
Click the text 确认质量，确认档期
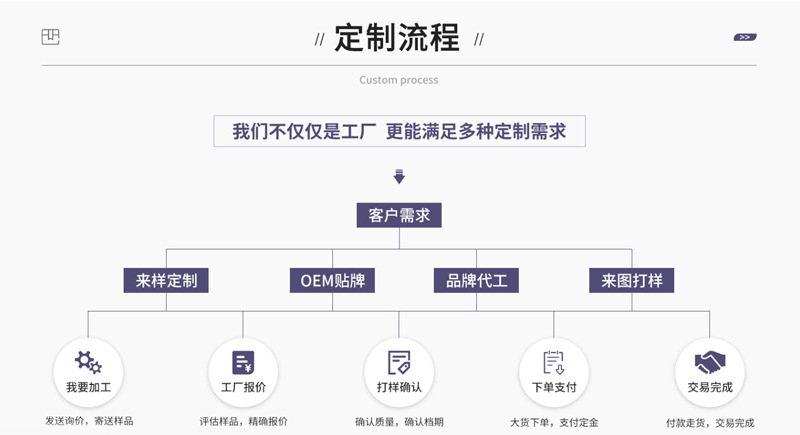point(399,422)
